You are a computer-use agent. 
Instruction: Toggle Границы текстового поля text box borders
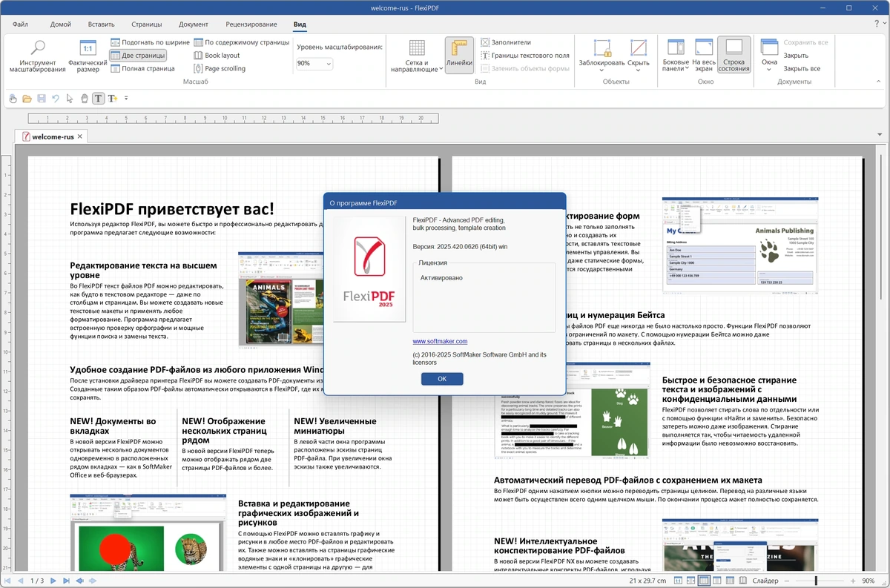click(524, 56)
